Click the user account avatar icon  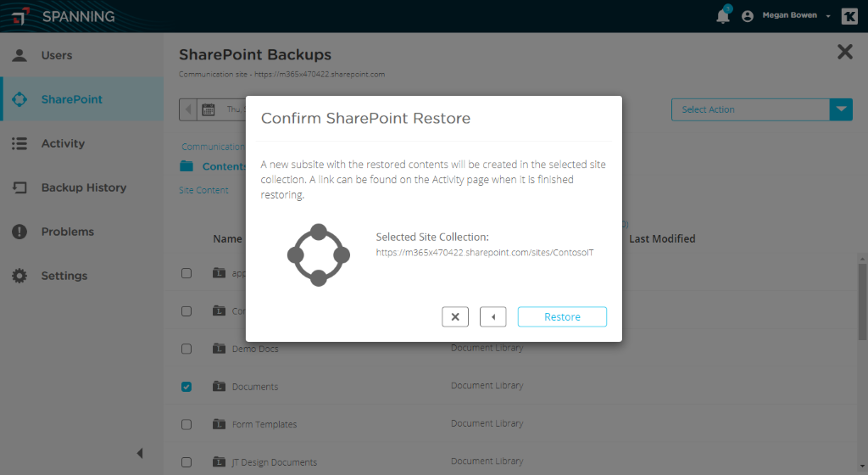tap(748, 16)
